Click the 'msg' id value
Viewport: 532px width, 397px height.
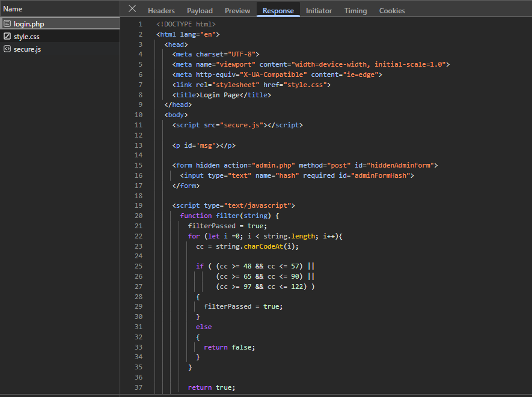206,145
